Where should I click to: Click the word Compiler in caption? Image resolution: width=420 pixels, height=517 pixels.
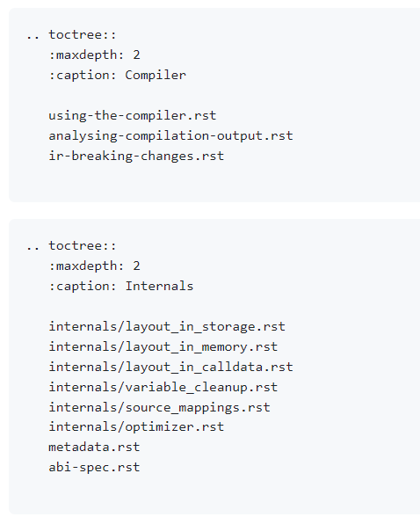pos(156,76)
